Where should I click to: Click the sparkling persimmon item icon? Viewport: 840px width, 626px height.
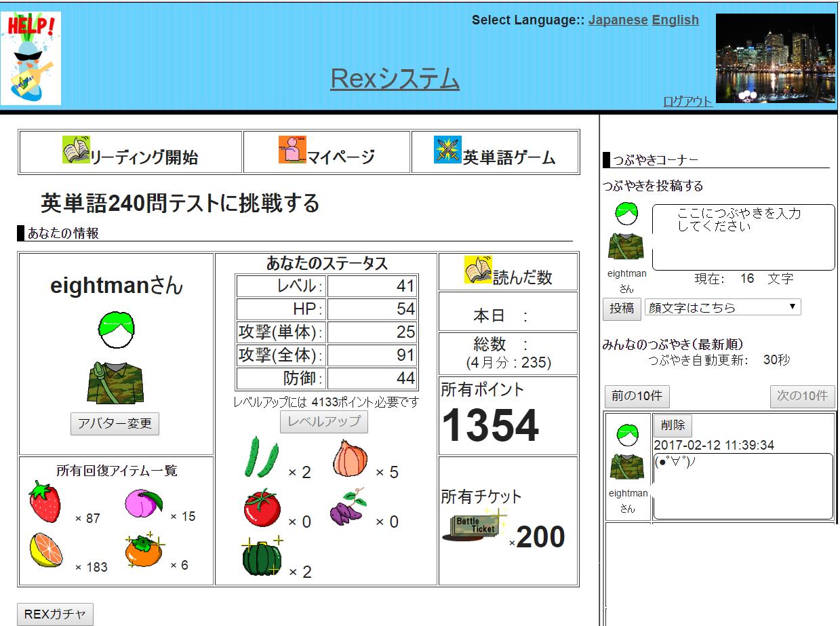(144, 550)
